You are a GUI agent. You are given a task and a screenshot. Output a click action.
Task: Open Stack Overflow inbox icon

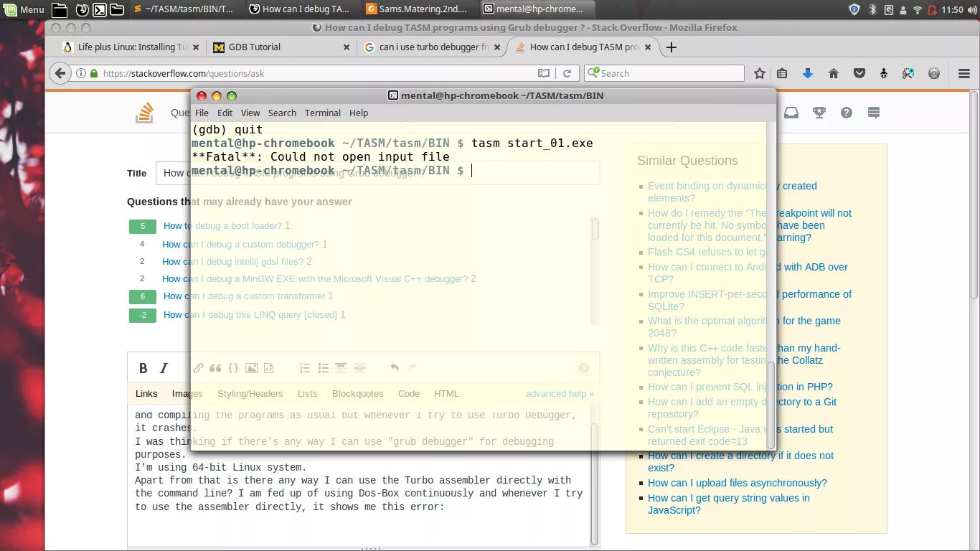(791, 113)
